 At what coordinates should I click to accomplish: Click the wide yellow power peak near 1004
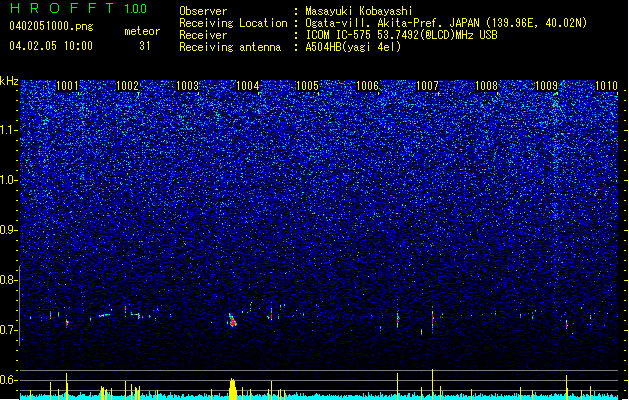point(232,388)
